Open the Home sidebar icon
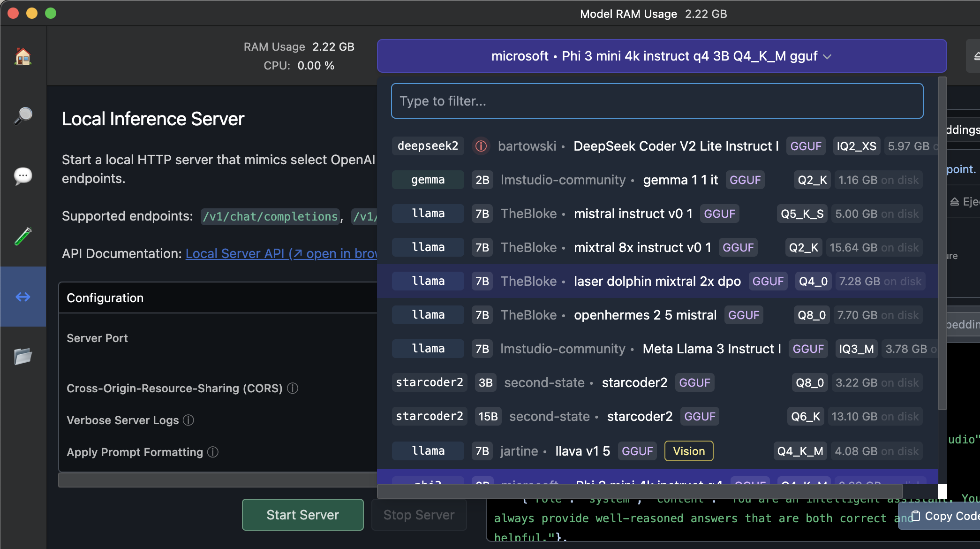The image size is (980, 549). [x=23, y=57]
